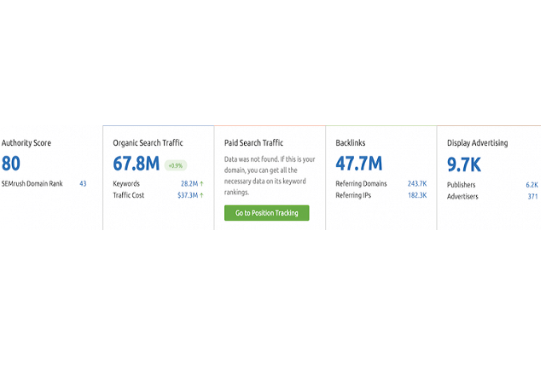Click the up arrow beside Traffic Cost $37.3M

(x=201, y=196)
